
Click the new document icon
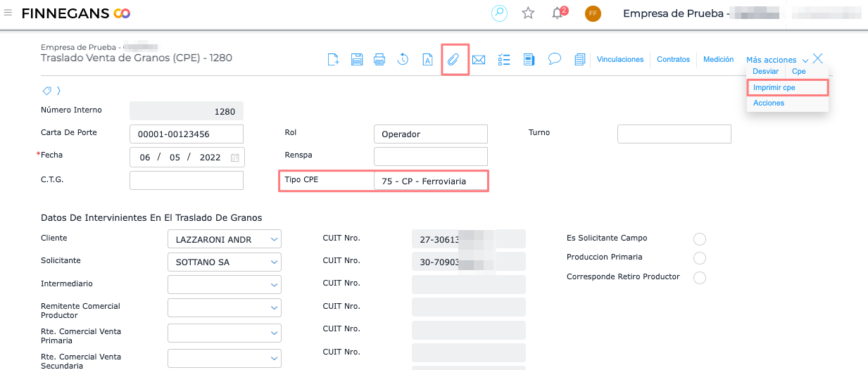[334, 60]
